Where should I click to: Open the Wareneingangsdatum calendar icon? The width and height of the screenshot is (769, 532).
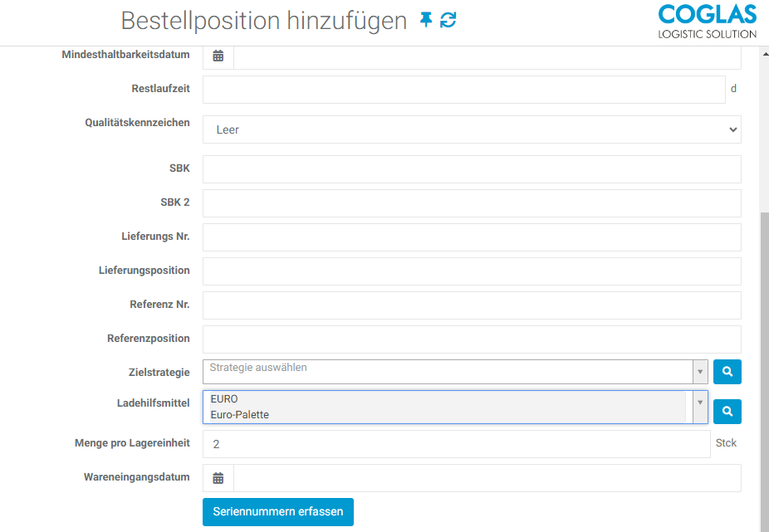point(218,478)
